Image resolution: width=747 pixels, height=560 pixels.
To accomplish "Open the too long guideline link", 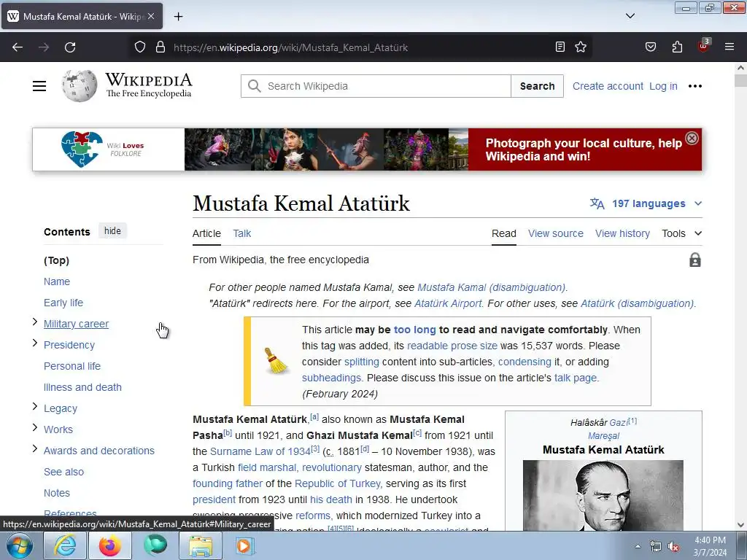I will pyautogui.click(x=414, y=330).
